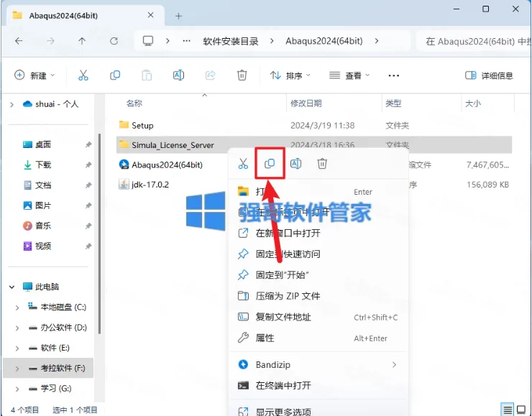This screenshot has width=532, height=416.
Task: Go back with the left arrow
Action: (x=19, y=41)
